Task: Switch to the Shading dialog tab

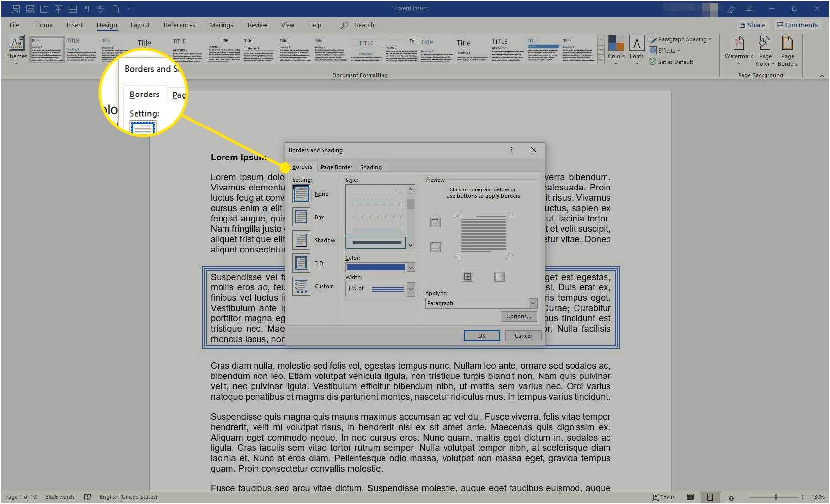Action: click(371, 167)
